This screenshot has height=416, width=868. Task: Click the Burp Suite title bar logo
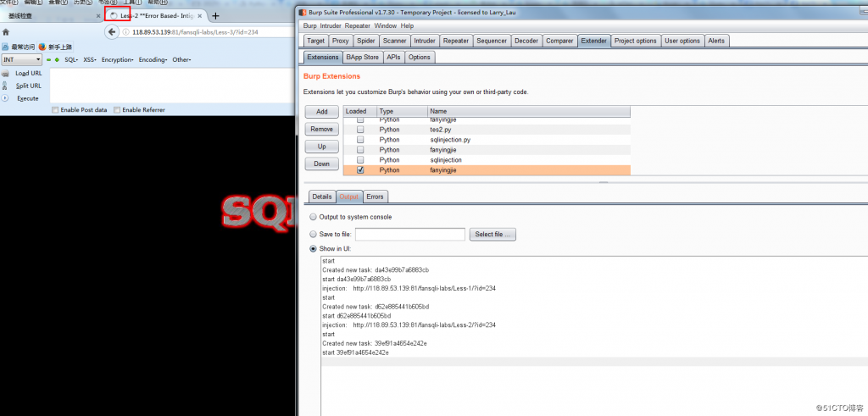pyautogui.click(x=303, y=11)
